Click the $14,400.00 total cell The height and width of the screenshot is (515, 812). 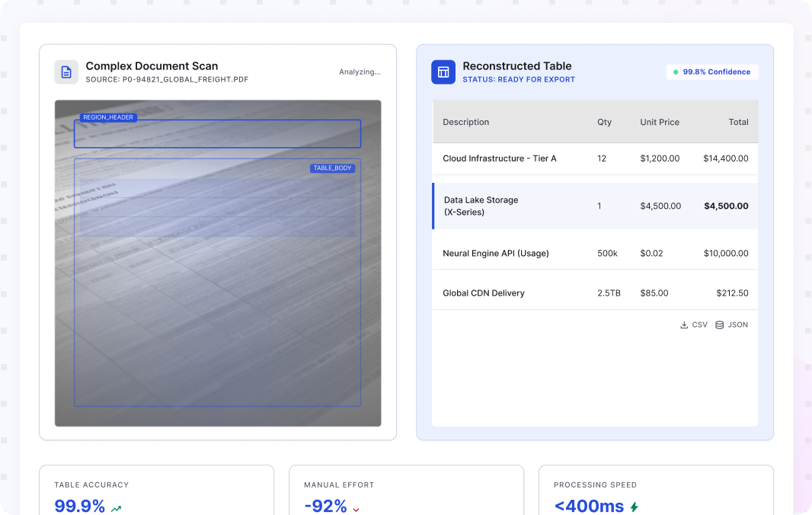tap(725, 158)
